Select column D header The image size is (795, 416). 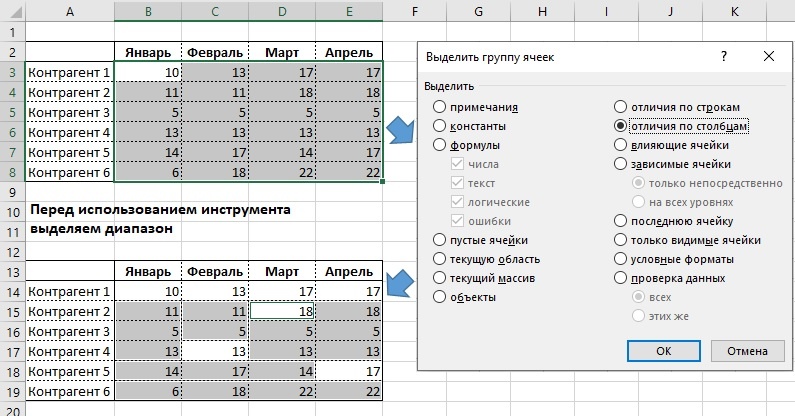tap(282, 11)
